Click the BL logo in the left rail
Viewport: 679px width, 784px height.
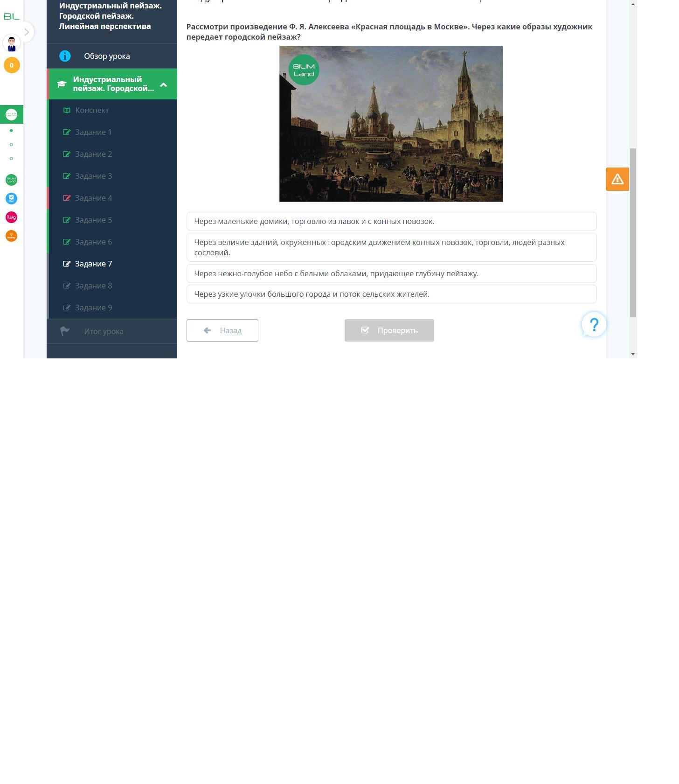click(12, 16)
